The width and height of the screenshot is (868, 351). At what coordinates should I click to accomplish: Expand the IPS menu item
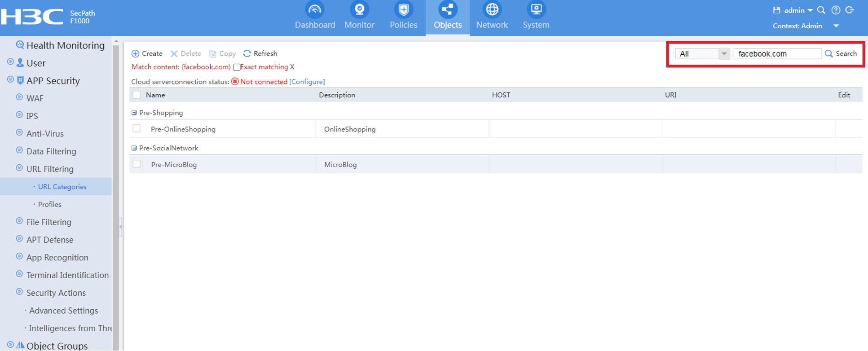(19, 115)
